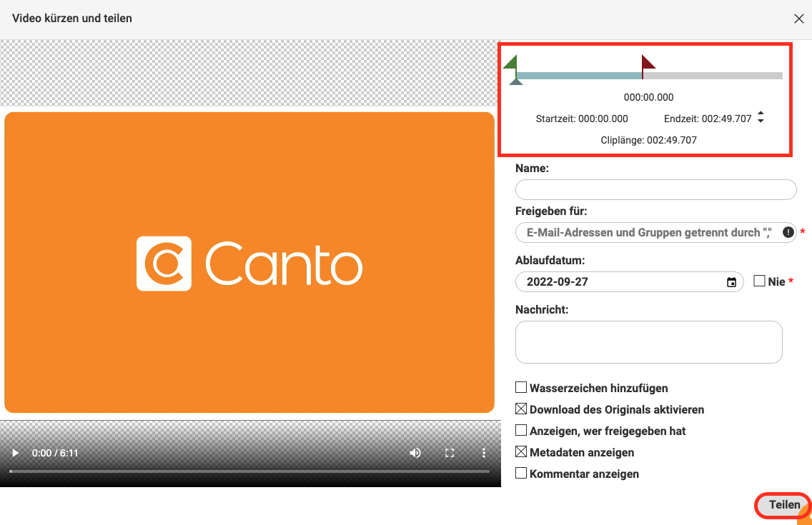This screenshot has width=812, height=525.
Task: Click the video playback progress bar
Action: (249, 471)
